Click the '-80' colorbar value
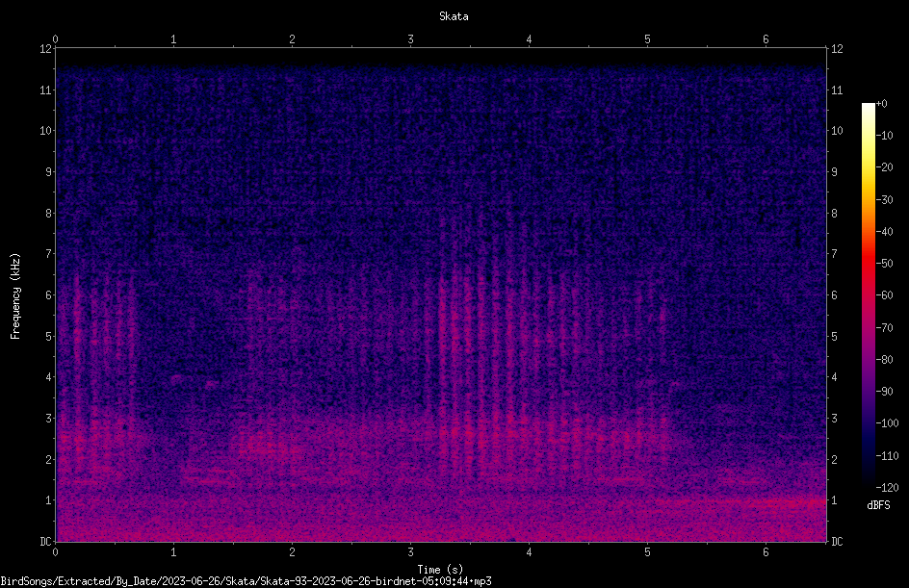 pyautogui.click(x=885, y=359)
